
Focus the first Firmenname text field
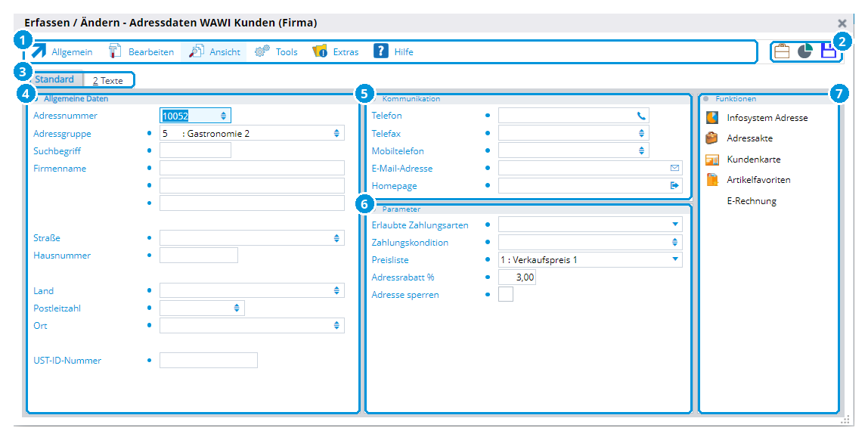[252, 168]
